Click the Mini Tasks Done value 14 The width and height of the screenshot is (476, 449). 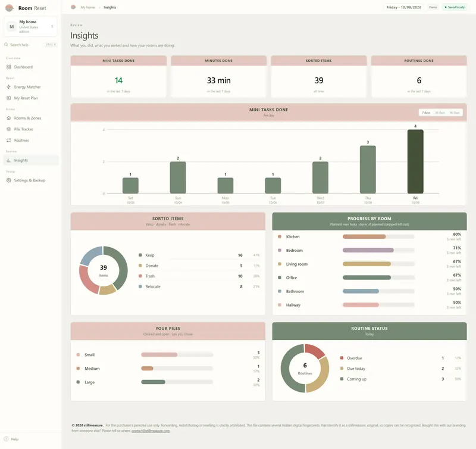tap(118, 80)
